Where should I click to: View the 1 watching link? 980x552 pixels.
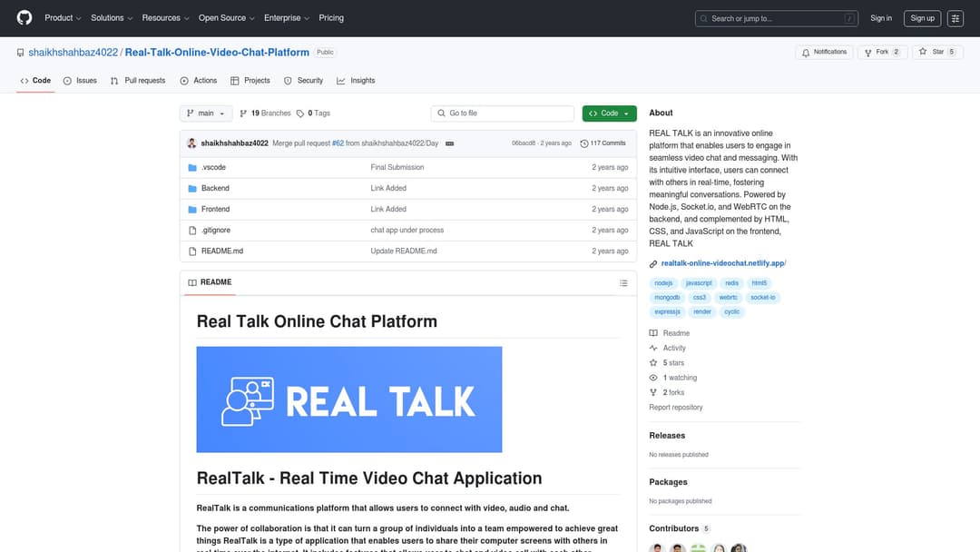coord(673,378)
